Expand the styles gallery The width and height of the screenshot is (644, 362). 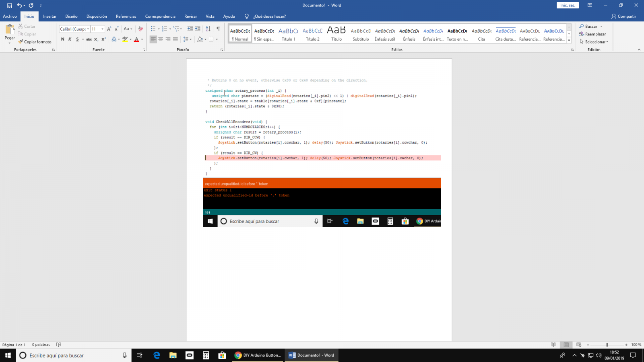point(569,40)
